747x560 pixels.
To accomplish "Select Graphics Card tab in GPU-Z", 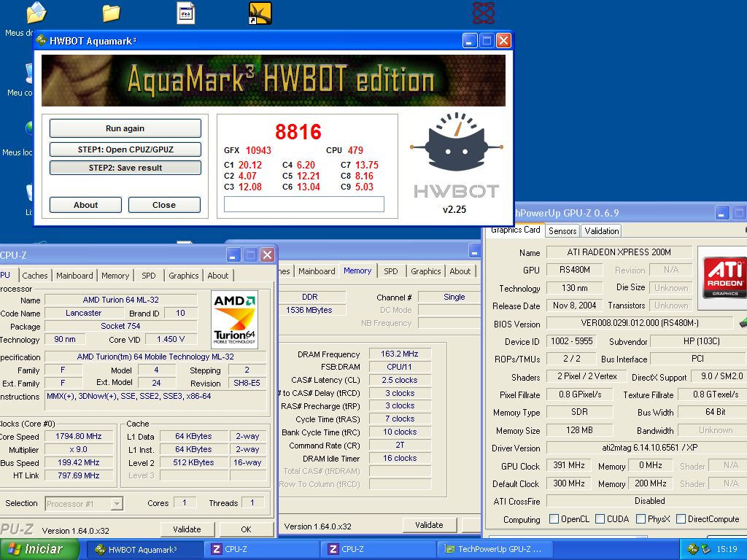I will 515,230.
